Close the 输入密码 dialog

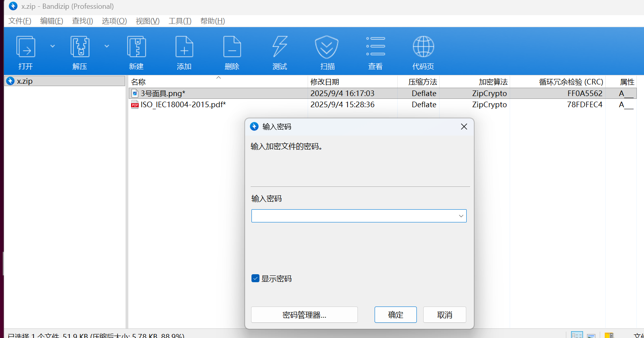(x=464, y=126)
